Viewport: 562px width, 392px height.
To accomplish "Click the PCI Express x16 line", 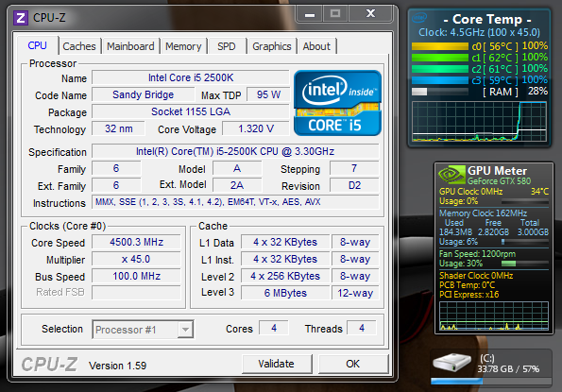I will [x=469, y=295].
